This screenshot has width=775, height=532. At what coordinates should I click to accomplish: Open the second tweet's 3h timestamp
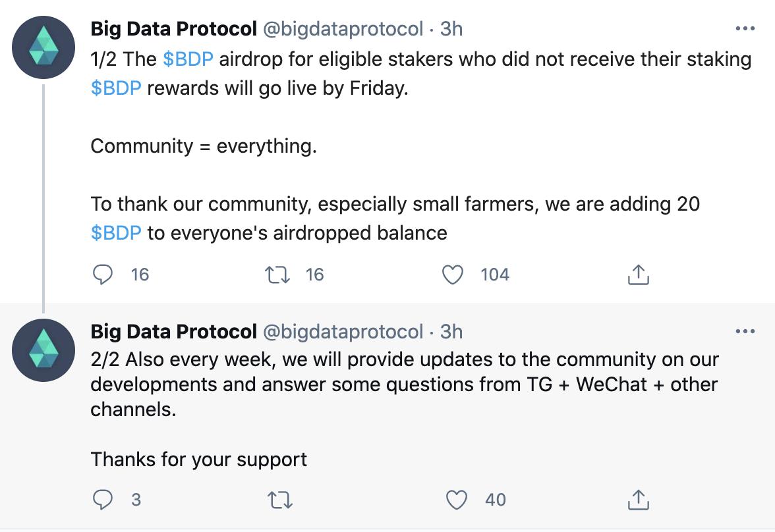click(x=451, y=332)
